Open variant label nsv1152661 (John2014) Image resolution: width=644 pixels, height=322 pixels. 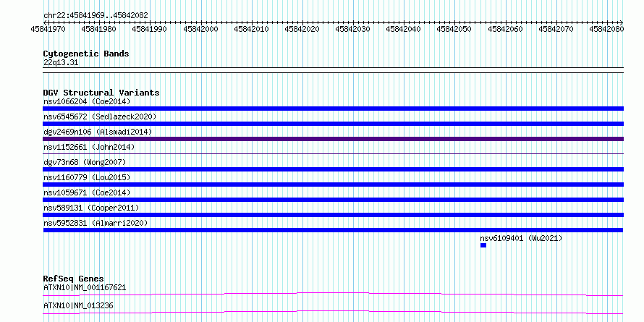pyautogui.click(x=89, y=147)
